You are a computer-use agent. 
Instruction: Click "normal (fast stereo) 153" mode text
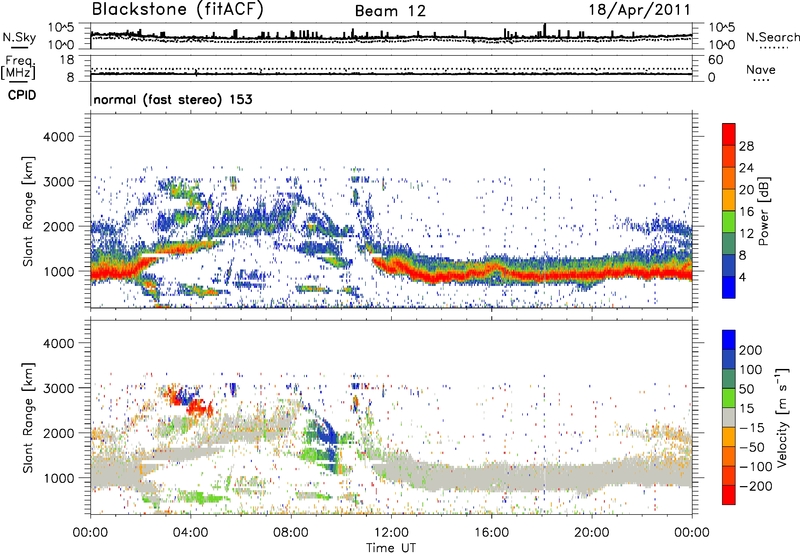pyautogui.click(x=173, y=99)
